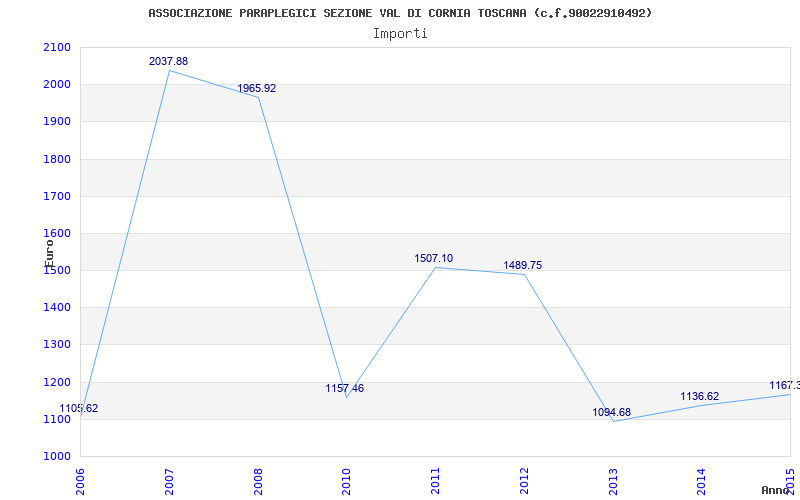This screenshot has width=800, height=500.
Task: Click y-axis value 2000
Action: click(x=55, y=85)
